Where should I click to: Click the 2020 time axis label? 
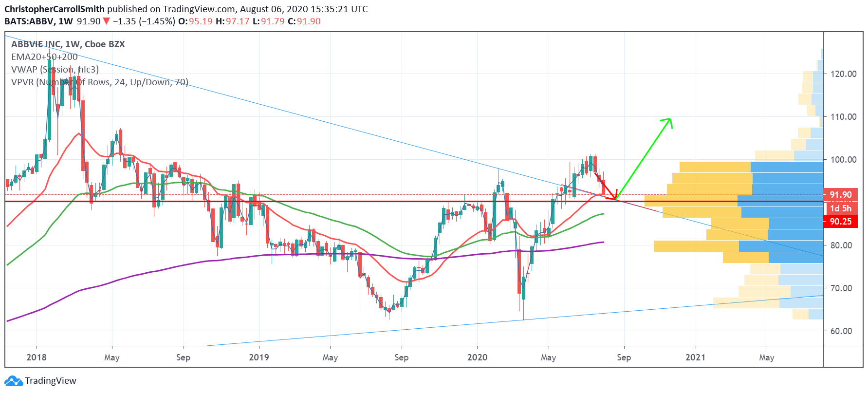(x=477, y=357)
